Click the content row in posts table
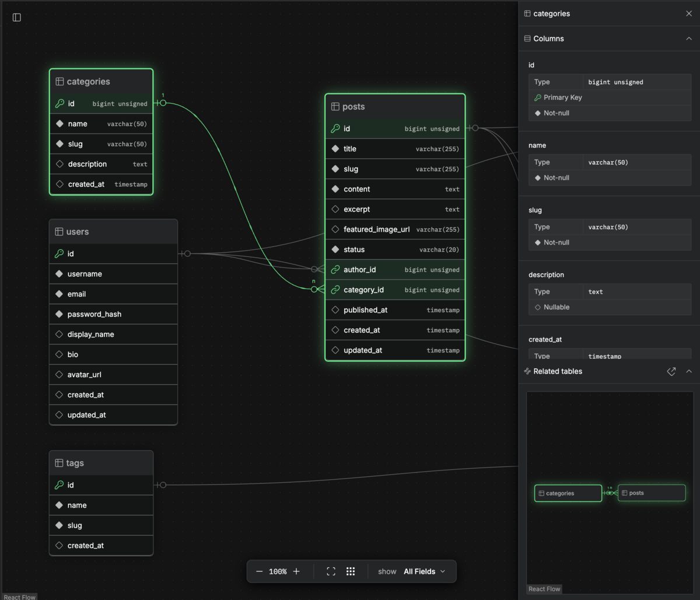The height and width of the screenshot is (600, 700). (395, 189)
